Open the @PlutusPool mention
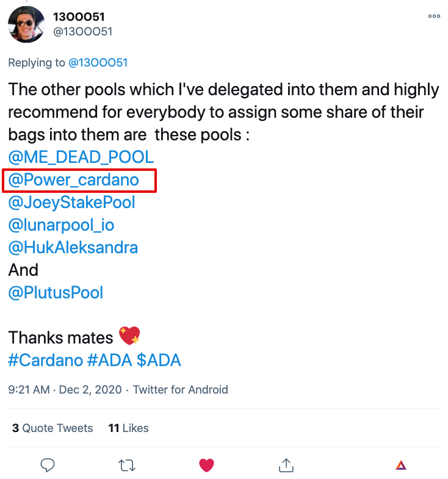448x479 pixels. pos(56,293)
